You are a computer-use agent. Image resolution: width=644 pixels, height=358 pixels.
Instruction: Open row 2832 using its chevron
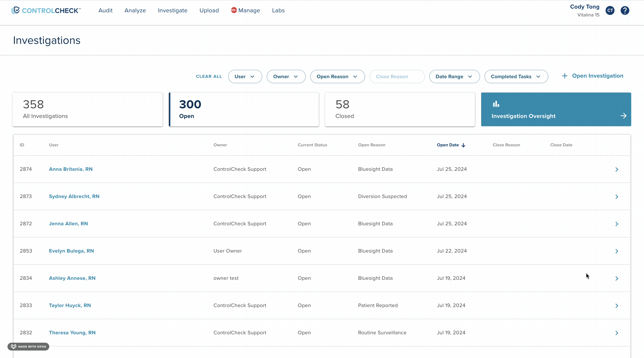click(x=617, y=333)
